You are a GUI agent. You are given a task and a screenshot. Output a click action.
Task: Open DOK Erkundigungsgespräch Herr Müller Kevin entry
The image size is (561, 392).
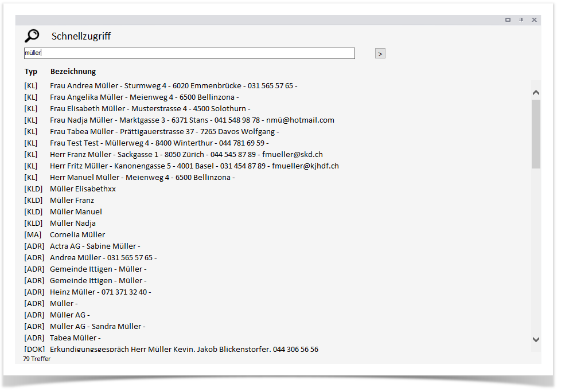[x=184, y=349]
